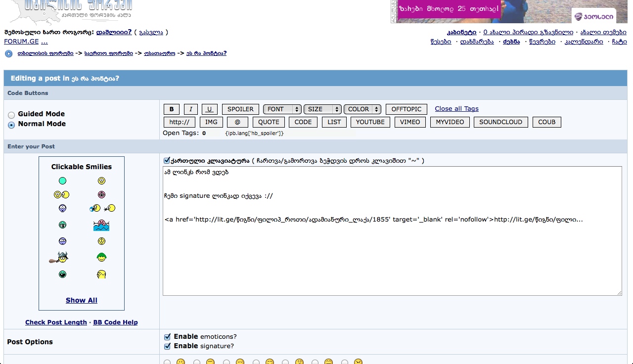Insert a SOUNDCLOUD embed tag
Viewport: 633px width, 364px height.
[501, 122]
